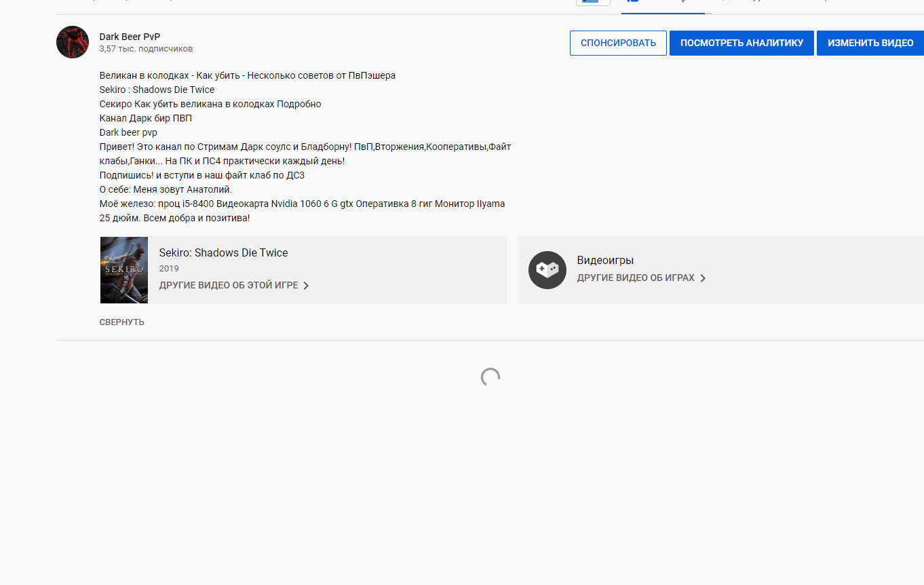Click the description line starting 'Великан в колодках'

click(x=247, y=75)
